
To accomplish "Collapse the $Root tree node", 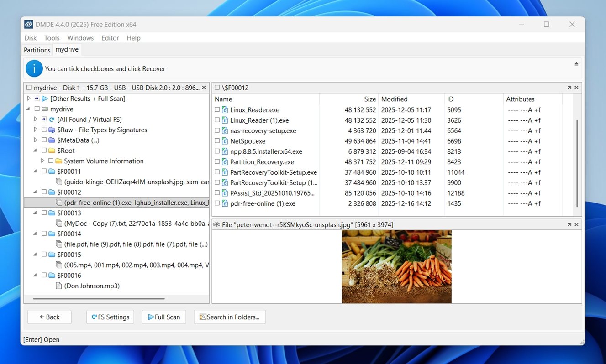I will pyautogui.click(x=36, y=151).
